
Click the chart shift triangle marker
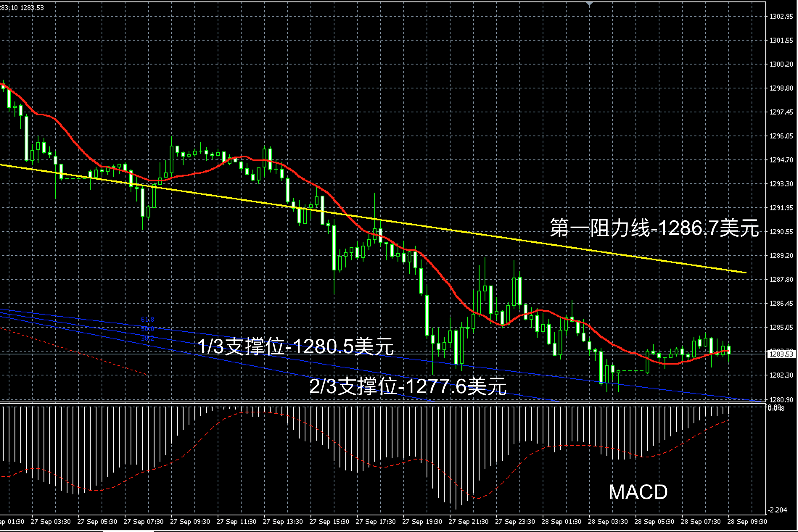589,4
